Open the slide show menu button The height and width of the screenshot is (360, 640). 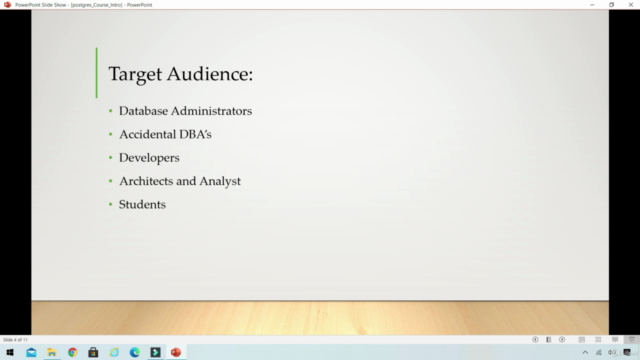(549, 340)
